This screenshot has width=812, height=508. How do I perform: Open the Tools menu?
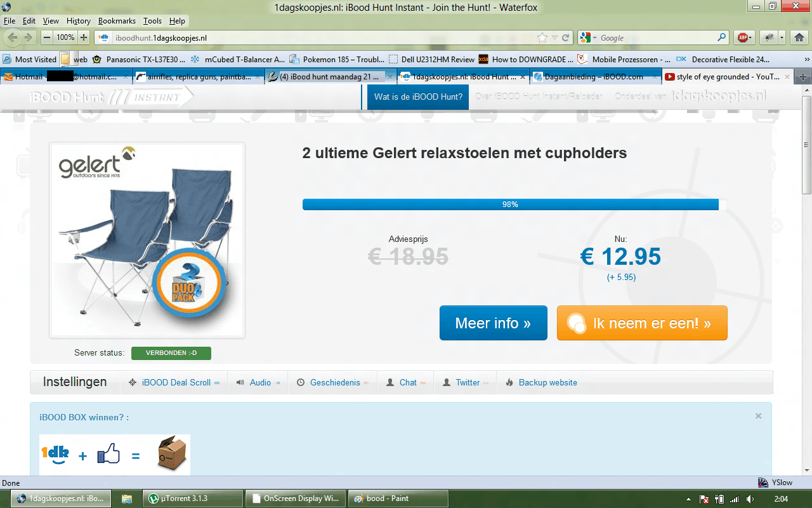pyautogui.click(x=152, y=21)
